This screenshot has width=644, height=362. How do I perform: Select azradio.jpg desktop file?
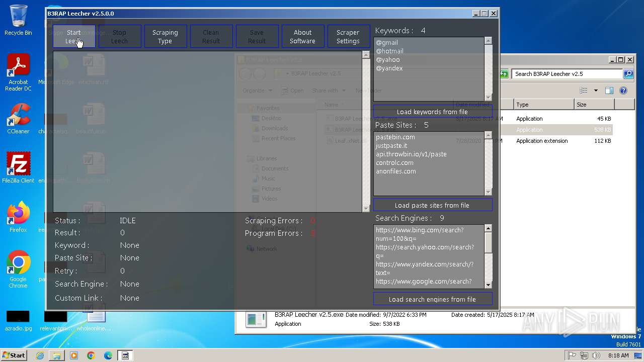18,321
